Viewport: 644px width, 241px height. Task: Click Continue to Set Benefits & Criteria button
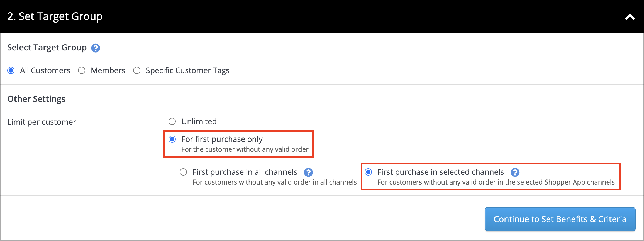560,219
